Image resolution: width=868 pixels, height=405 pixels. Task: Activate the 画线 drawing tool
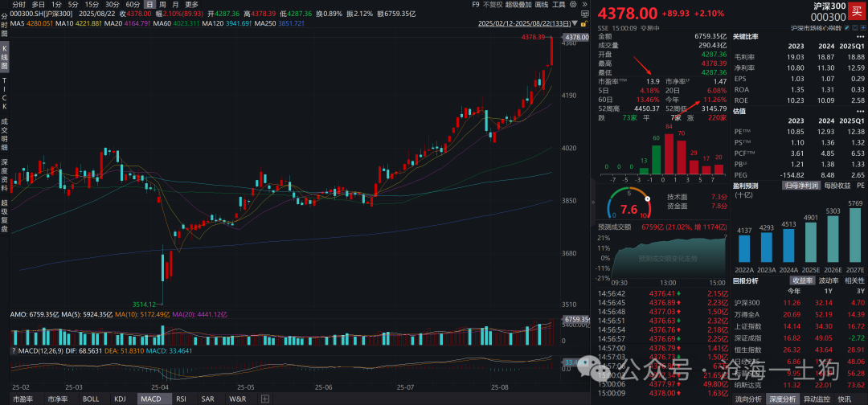pos(542,4)
